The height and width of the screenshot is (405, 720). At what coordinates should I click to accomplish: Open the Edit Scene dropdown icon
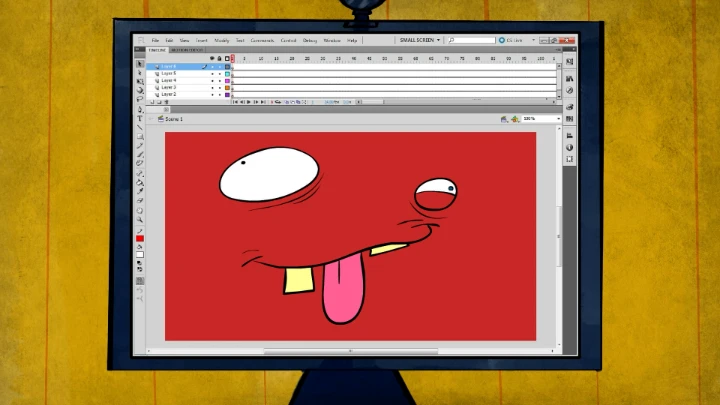(x=504, y=119)
